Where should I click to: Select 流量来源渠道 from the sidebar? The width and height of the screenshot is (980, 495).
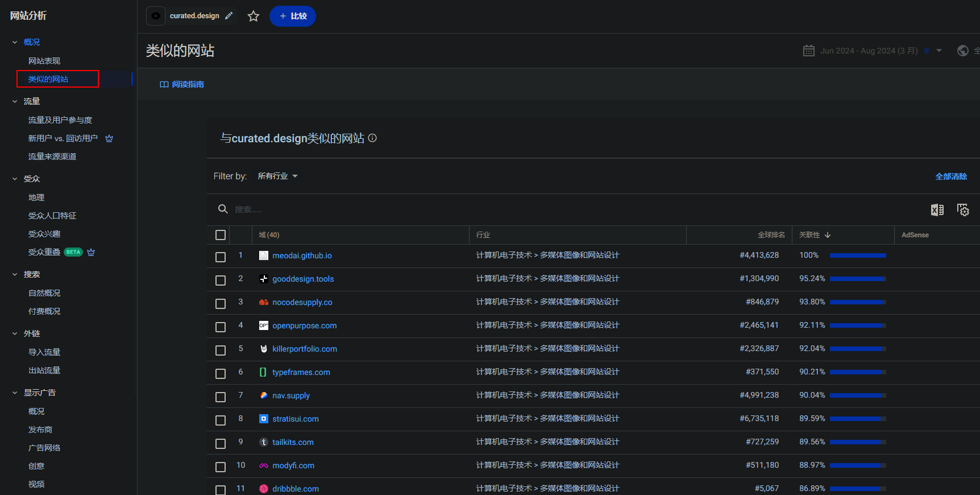[x=52, y=156]
